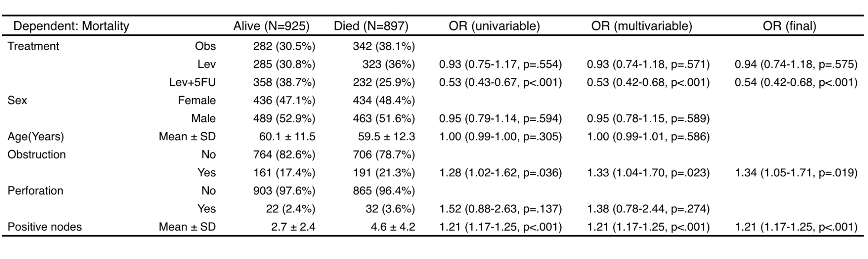The height and width of the screenshot is (259, 868).
Task: Click the Obstruction variable label
Action: click(x=36, y=155)
